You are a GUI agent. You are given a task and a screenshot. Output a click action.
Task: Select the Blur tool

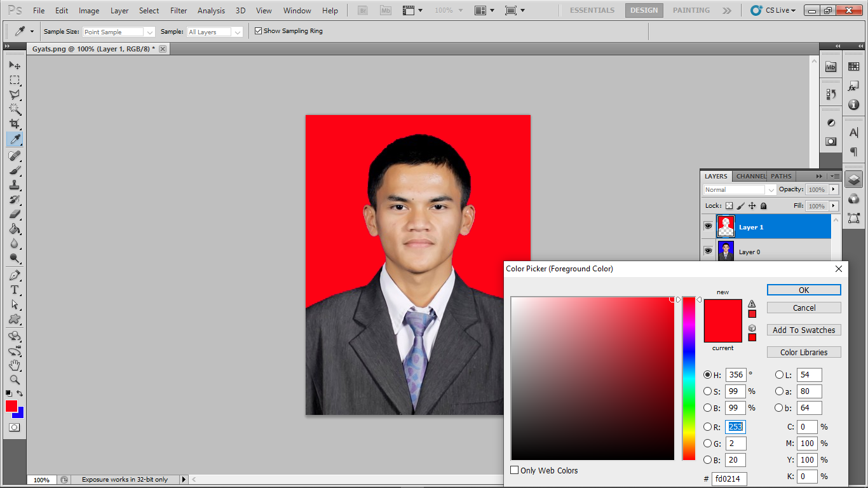coord(15,243)
